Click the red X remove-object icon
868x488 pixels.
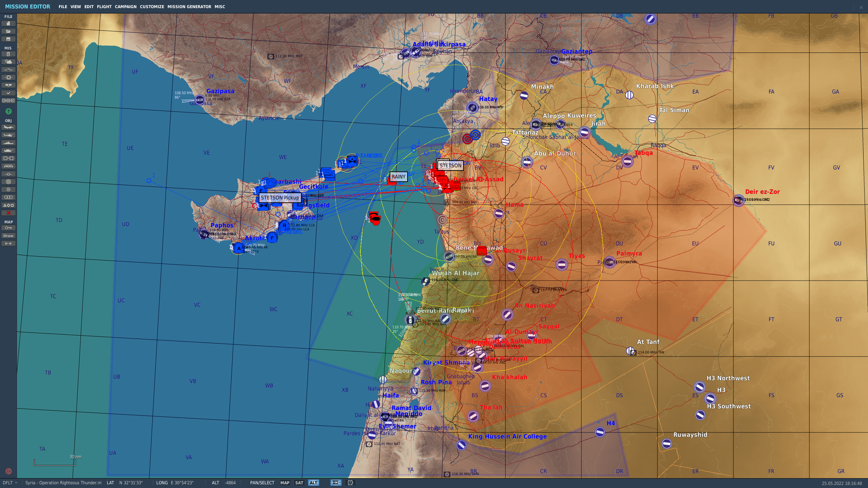[8, 213]
